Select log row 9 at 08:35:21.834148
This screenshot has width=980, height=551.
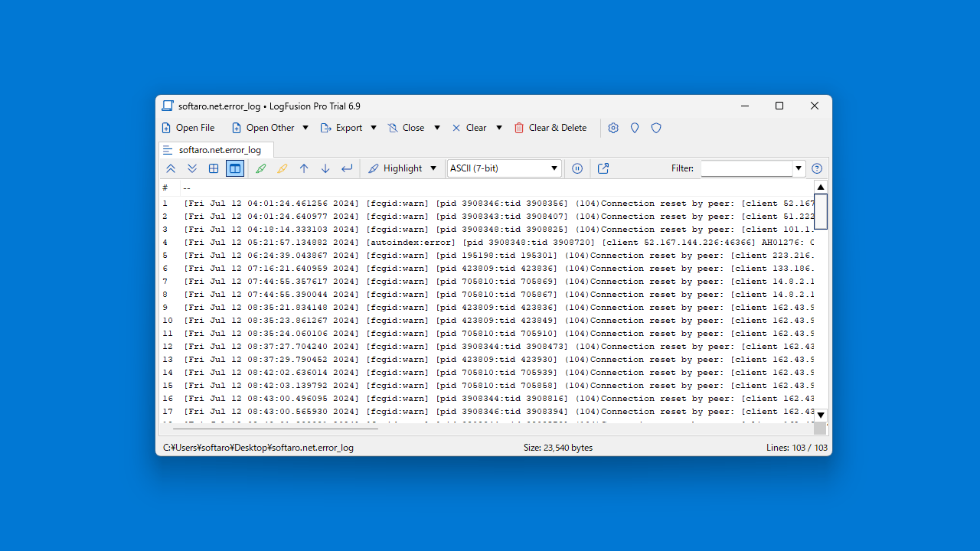coord(486,308)
